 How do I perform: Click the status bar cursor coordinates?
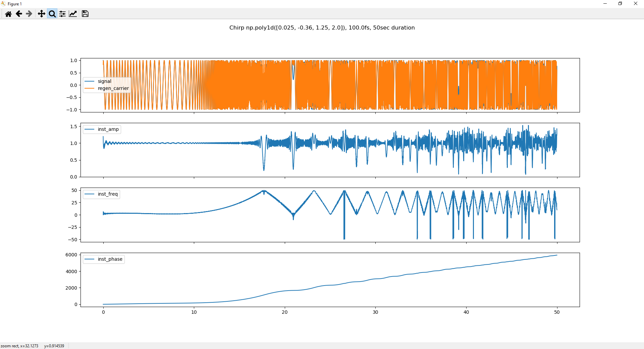point(32,346)
